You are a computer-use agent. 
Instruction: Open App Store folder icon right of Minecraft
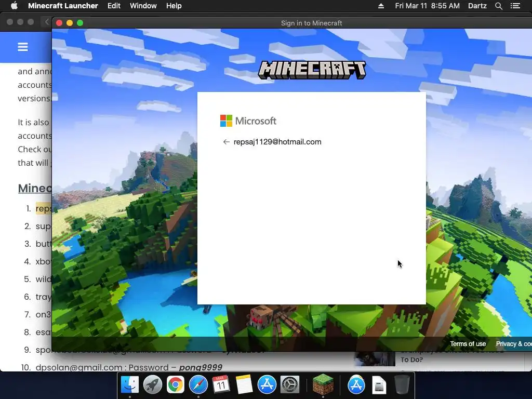(x=356, y=385)
